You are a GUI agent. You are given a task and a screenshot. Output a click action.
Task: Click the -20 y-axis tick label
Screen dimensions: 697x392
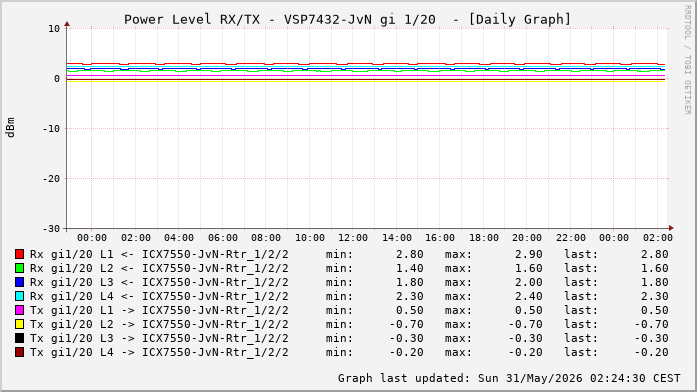click(51, 179)
